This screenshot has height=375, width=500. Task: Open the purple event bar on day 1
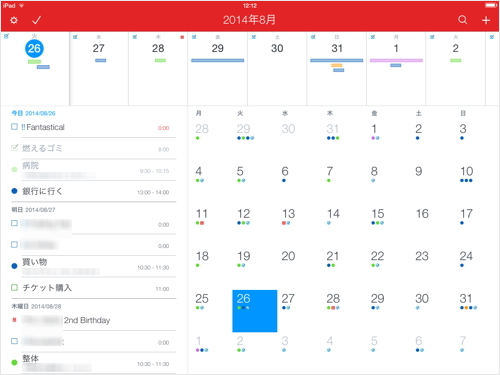click(396, 60)
